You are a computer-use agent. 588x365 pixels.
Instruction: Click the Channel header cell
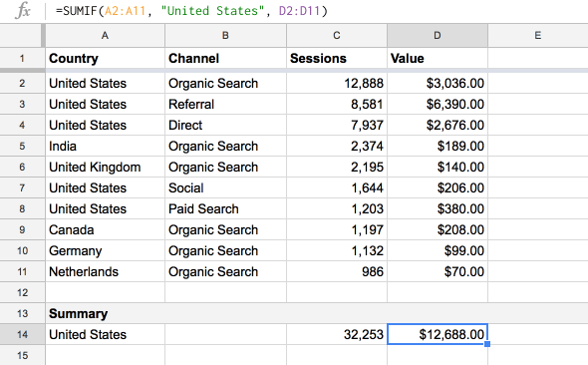225,59
